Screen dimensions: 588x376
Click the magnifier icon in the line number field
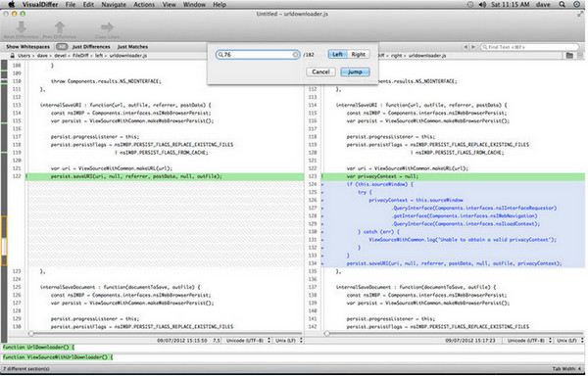click(220, 55)
